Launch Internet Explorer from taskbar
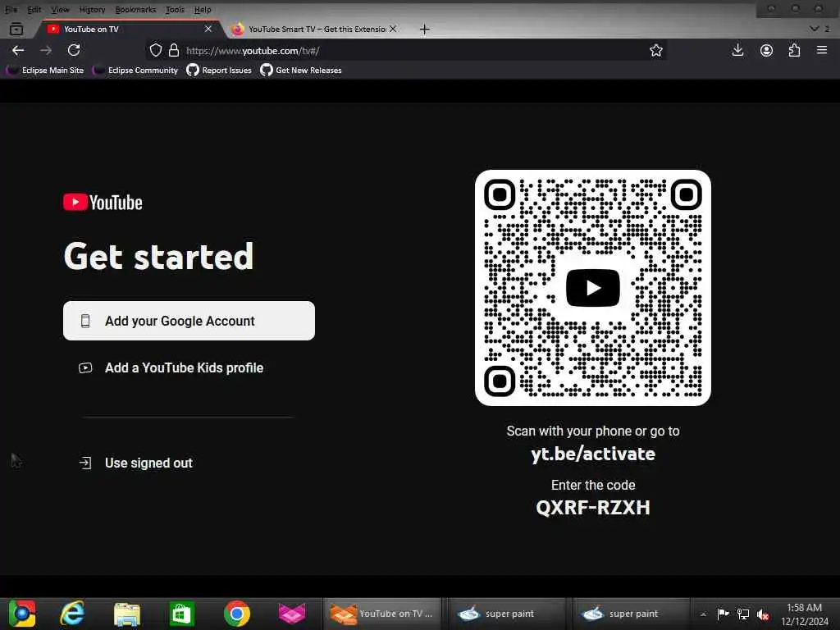This screenshot has height=630, width=840. click(72, 614)
